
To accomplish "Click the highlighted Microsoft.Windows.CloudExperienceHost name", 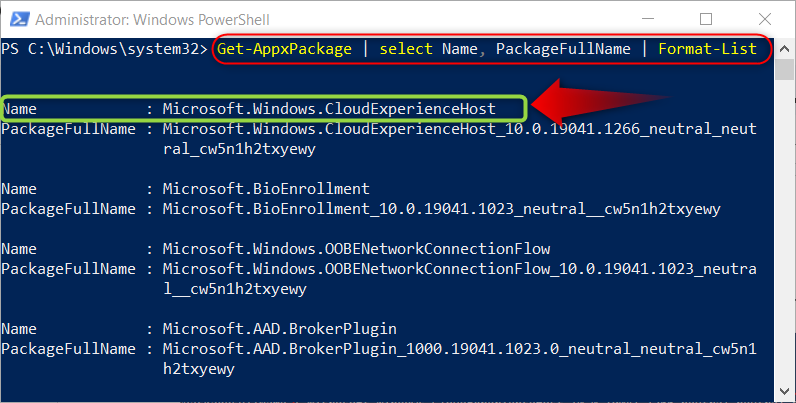I will coord(329,109).
